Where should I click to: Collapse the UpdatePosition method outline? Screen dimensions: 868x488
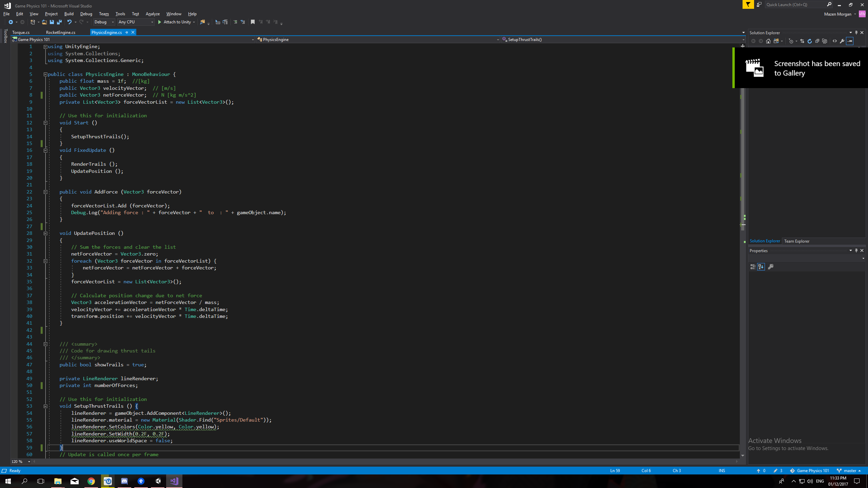tap(45, 233)
